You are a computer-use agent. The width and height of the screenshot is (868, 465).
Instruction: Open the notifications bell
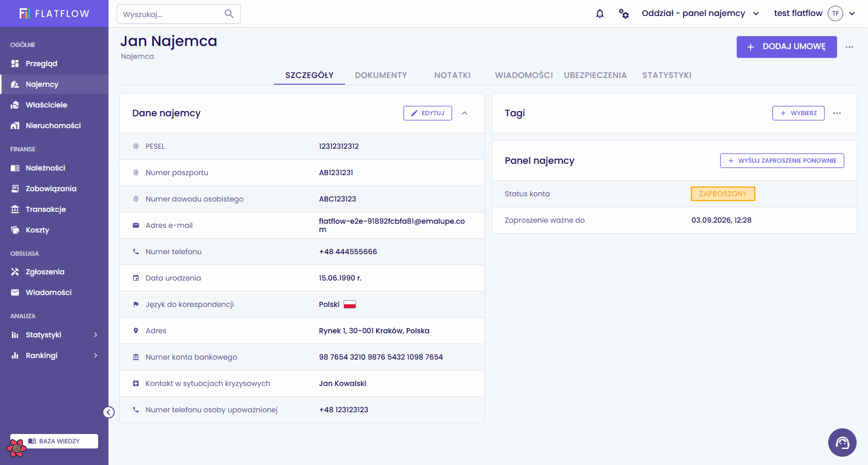(599, 13)
